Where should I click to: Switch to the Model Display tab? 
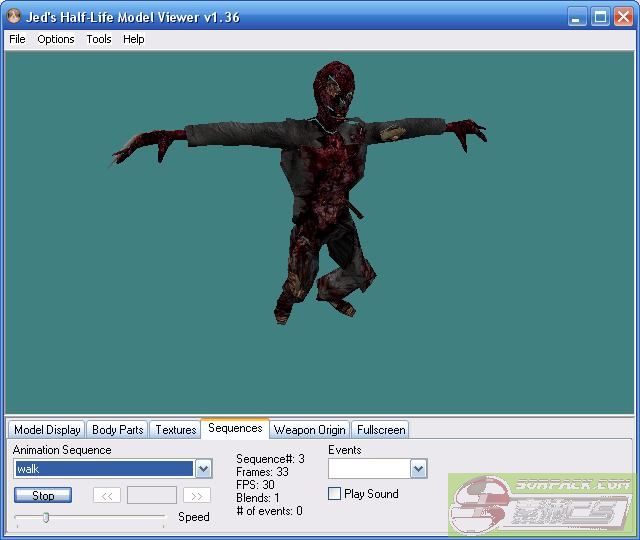tap(47, 430)
